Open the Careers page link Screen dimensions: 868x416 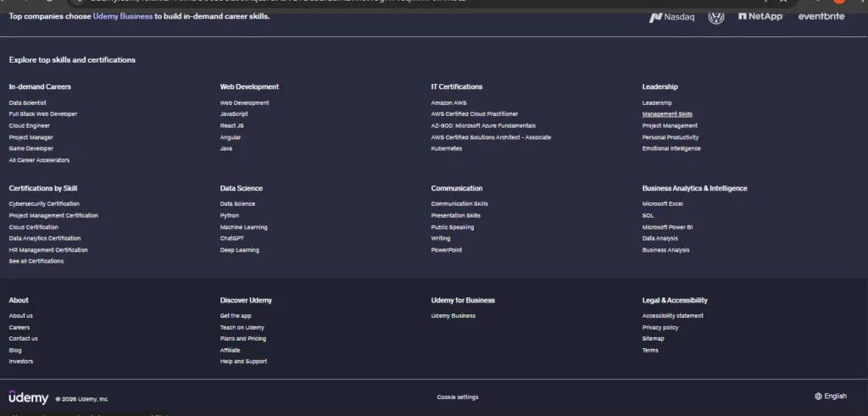tap(19, 328)
